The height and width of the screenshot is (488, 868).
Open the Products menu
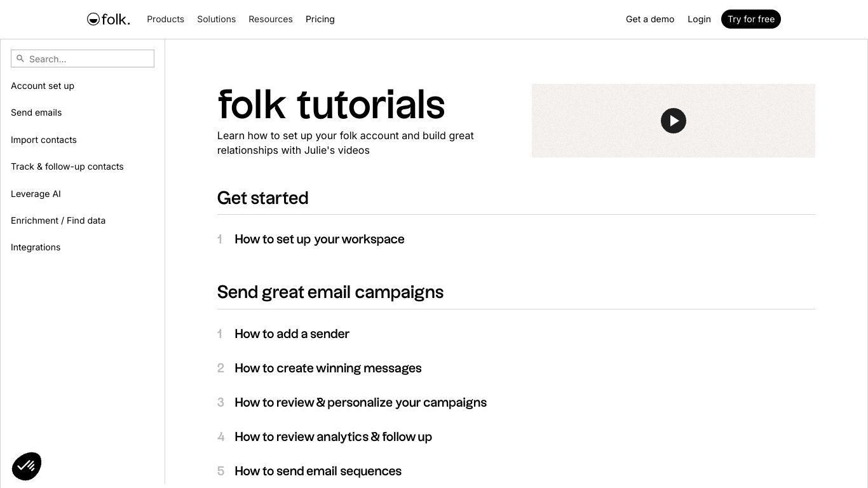coord(165,19)
